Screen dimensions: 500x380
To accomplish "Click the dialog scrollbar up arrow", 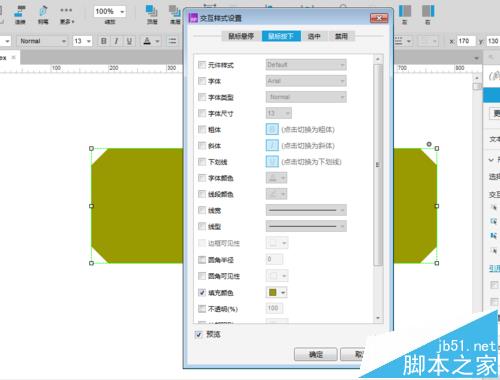I will point(378,59).
